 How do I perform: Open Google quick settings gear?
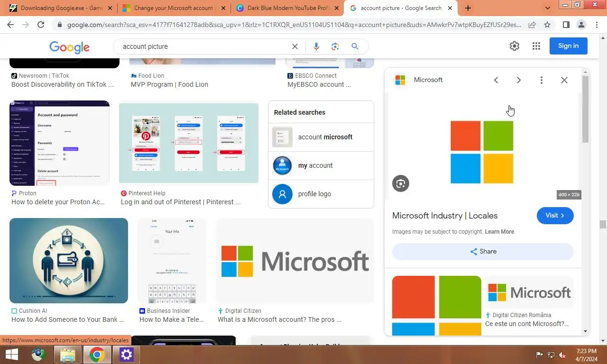515,46
